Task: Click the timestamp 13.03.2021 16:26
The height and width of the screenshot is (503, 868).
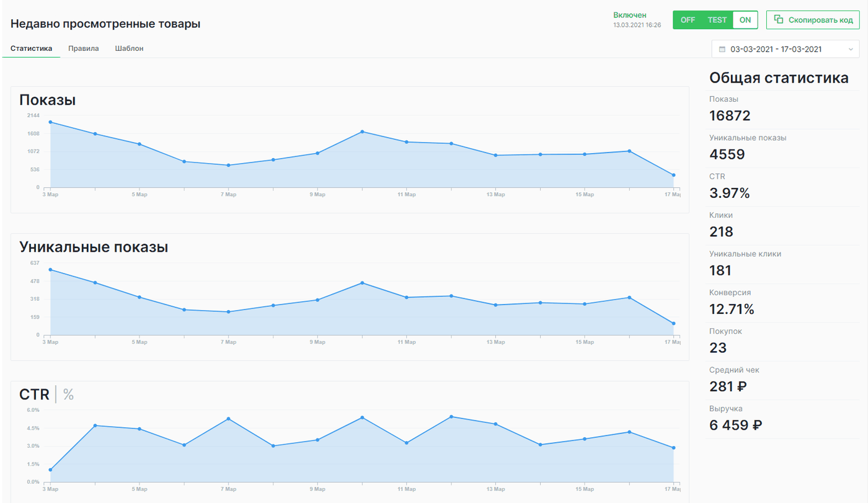Action: 637,25
